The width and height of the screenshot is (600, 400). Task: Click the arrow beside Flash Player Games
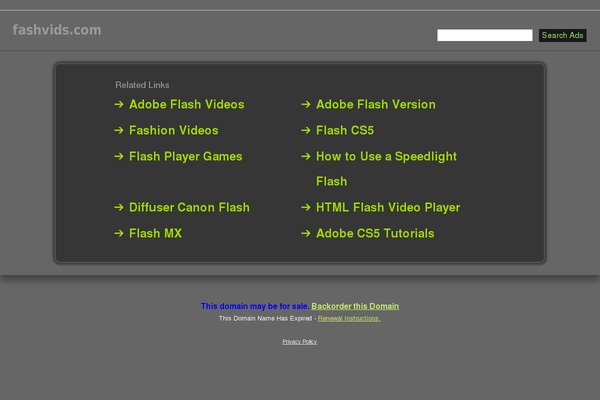pos(119,156)
